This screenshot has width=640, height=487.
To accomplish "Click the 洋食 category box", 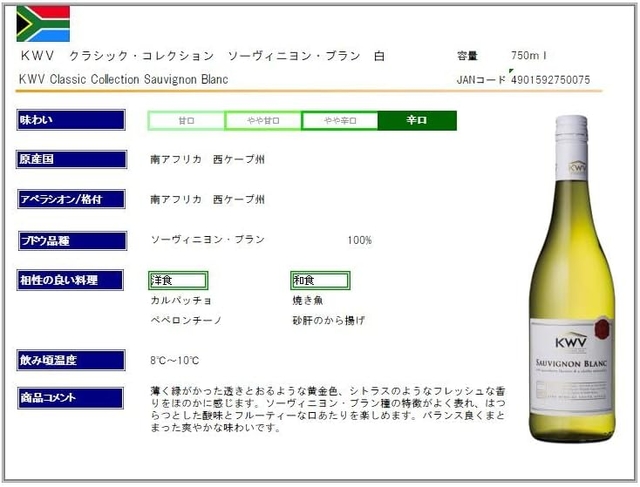I will point(178,280).
